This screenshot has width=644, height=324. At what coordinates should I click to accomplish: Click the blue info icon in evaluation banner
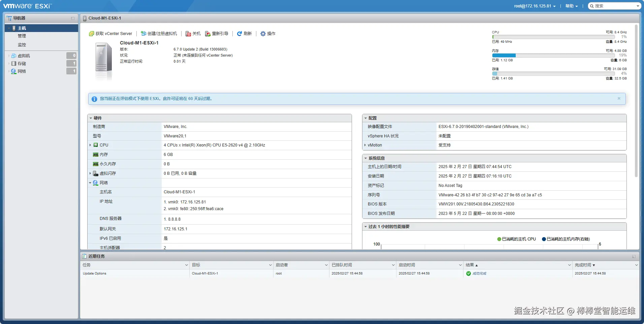(x=94, y=99)
